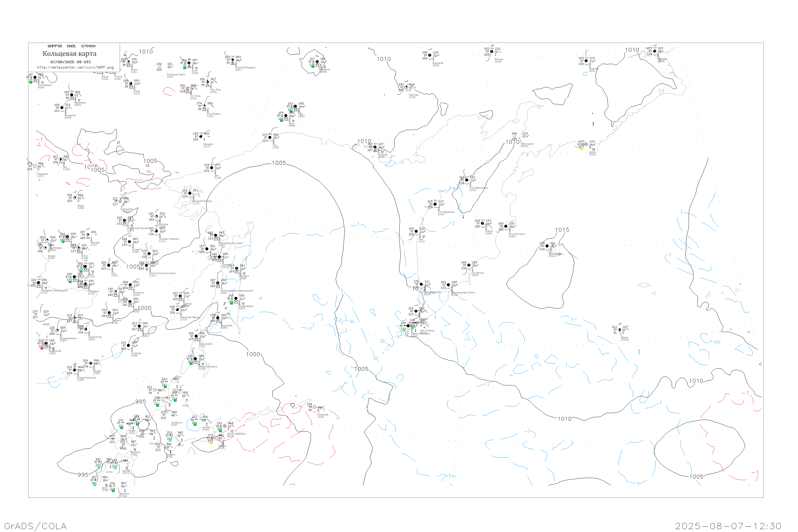Click the yellow square beside Апука station
The width and height of the screenshot is (798, 532).
(x=582, y=149)
